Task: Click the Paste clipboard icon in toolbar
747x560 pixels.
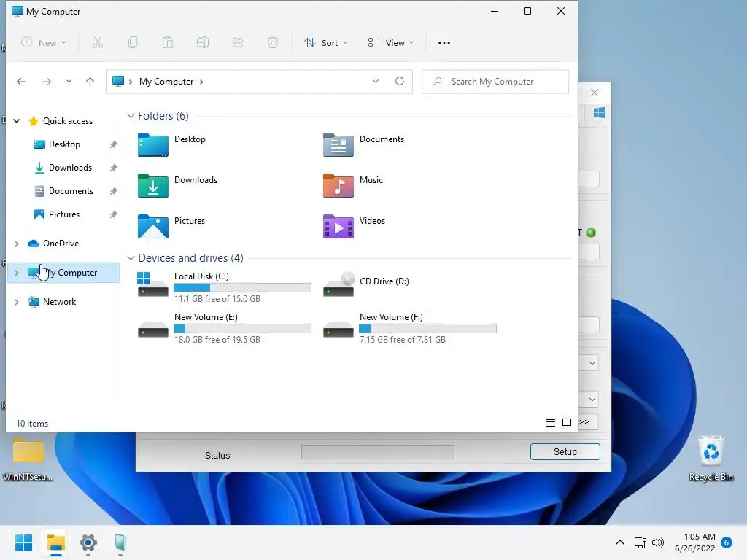Action: tap(168, 43)
